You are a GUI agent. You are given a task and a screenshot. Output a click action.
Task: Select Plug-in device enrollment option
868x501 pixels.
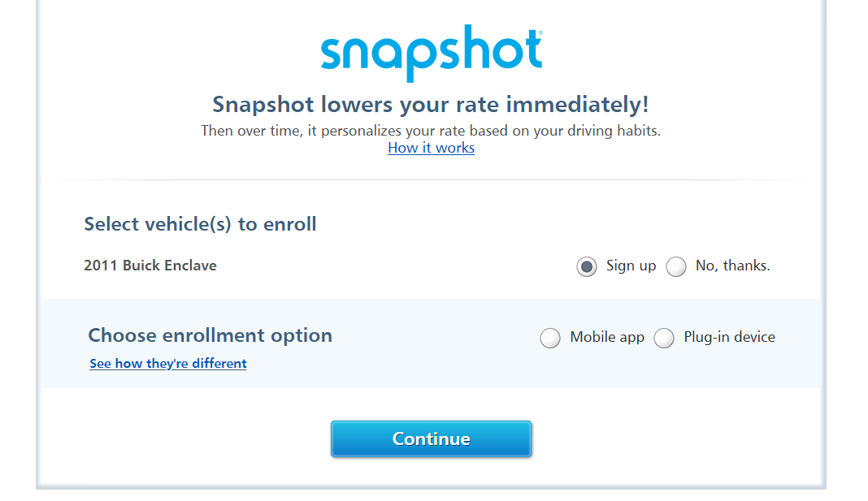coord(664,338)
